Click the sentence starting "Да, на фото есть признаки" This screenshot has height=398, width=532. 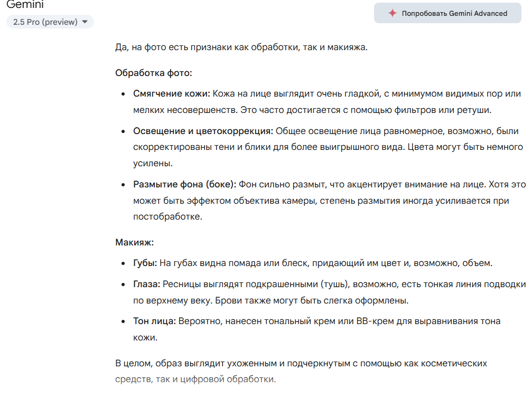pyautogui.click(x=241, y=47)
